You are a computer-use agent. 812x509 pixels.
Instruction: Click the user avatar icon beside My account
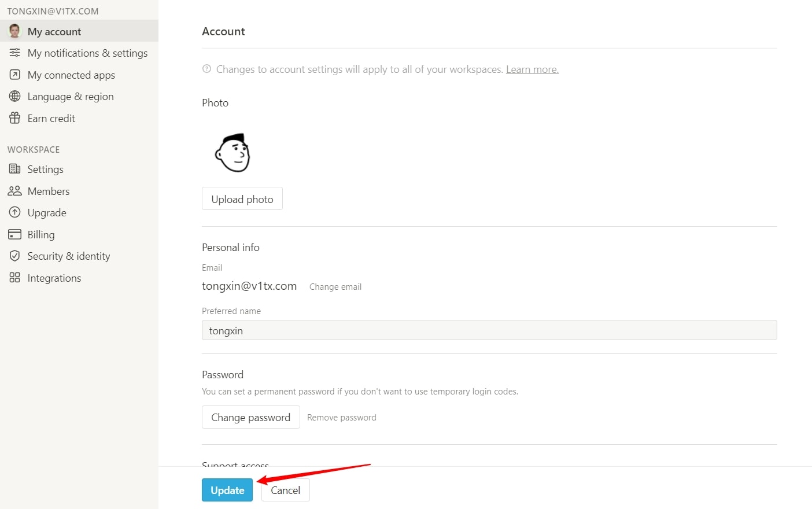(x=14, y=31)
